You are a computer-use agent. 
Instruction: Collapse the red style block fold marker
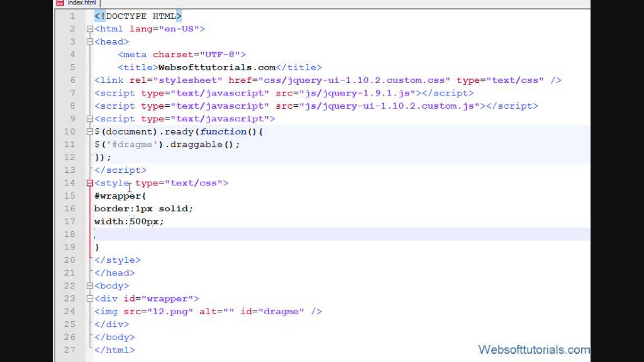tap(89, 183)
